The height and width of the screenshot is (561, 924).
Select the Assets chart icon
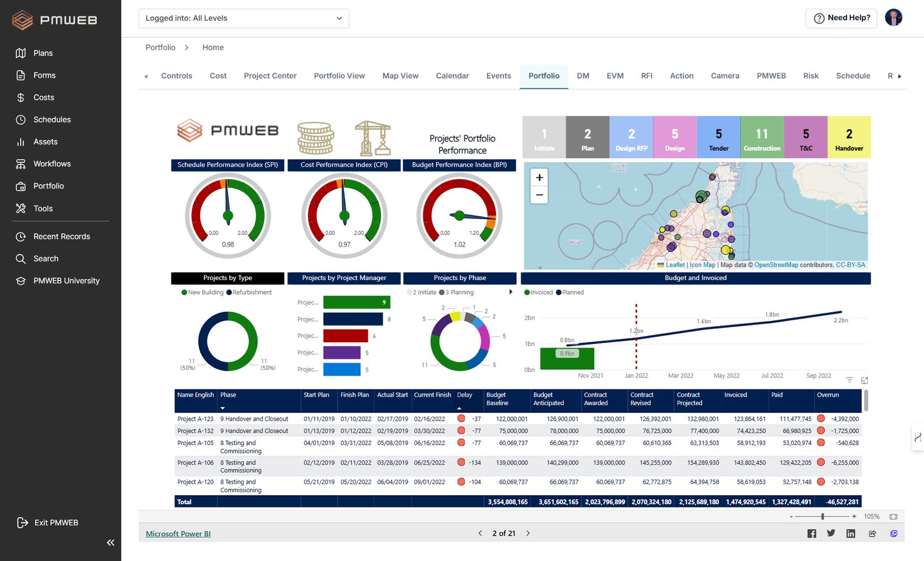pos(21,142)
